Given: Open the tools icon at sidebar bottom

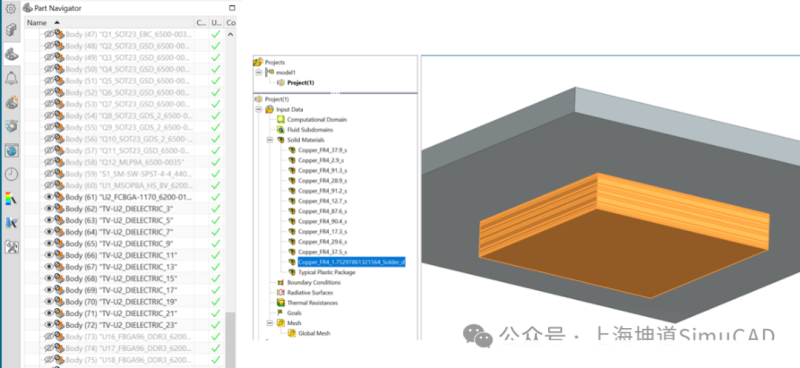Looking at the screenshot, I should [11, 247].
